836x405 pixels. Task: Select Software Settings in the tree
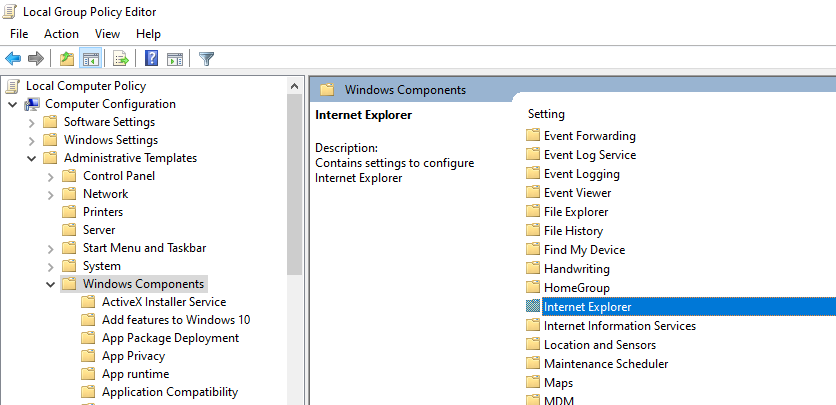(109, 122)
